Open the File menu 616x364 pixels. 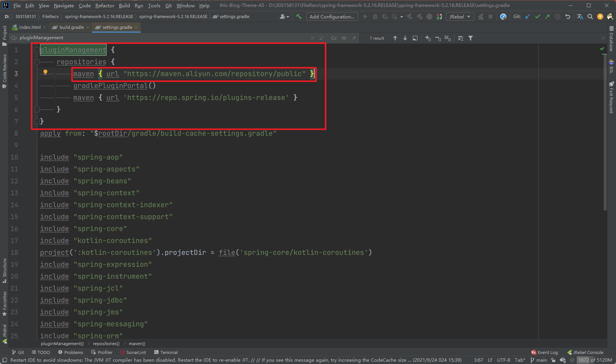click(x=17, y=5)
